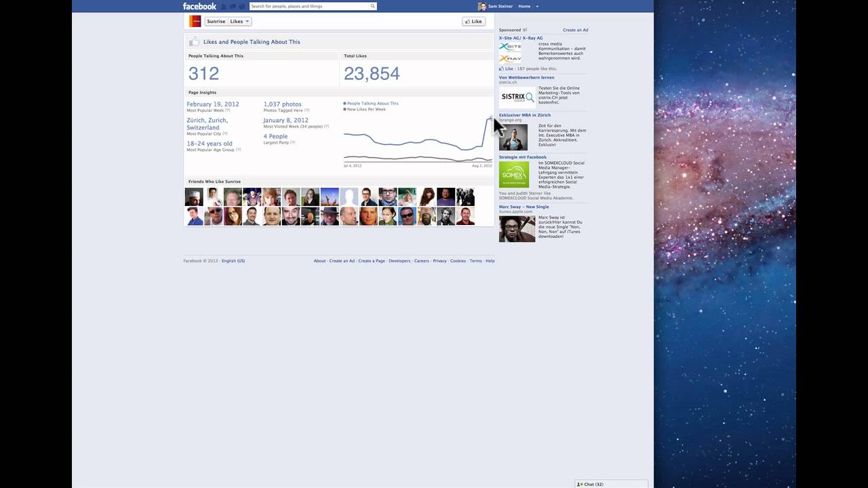The height and width of the screenshot is (488, 868).
Task: Open the account menu arrow next to Home
Action: (537, 6)
